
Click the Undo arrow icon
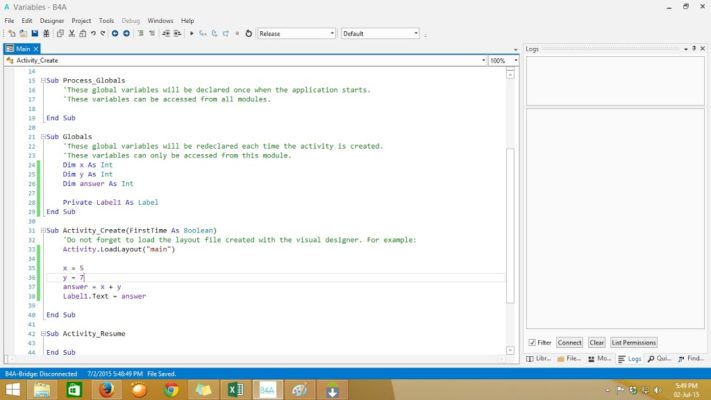pyautogui.click(x=93, y=34)
